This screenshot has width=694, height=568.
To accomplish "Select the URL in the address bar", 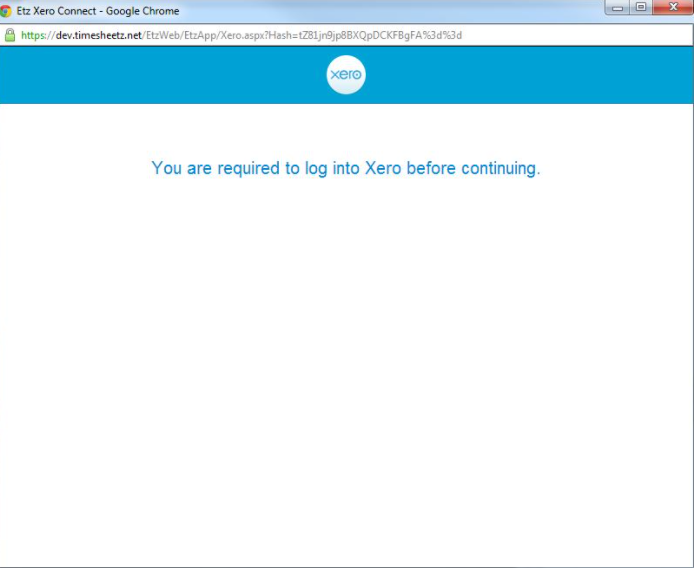I will 242,35.
